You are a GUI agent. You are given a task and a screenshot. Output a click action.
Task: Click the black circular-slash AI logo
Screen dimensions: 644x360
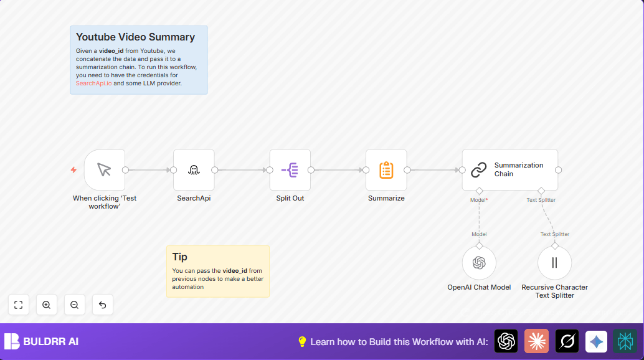point(567,341)
